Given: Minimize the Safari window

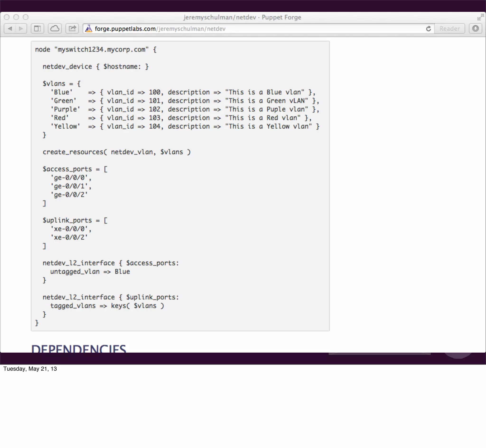Looking at the screenshot, I should click(16, 17).
